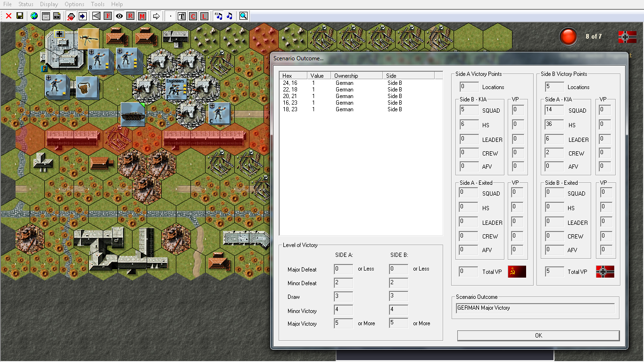Select the row for hex 22, 18

point(361,90)
